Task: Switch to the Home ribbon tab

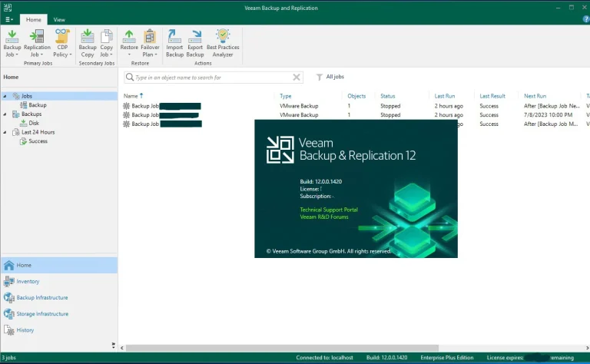Action: tap(34, 19)
